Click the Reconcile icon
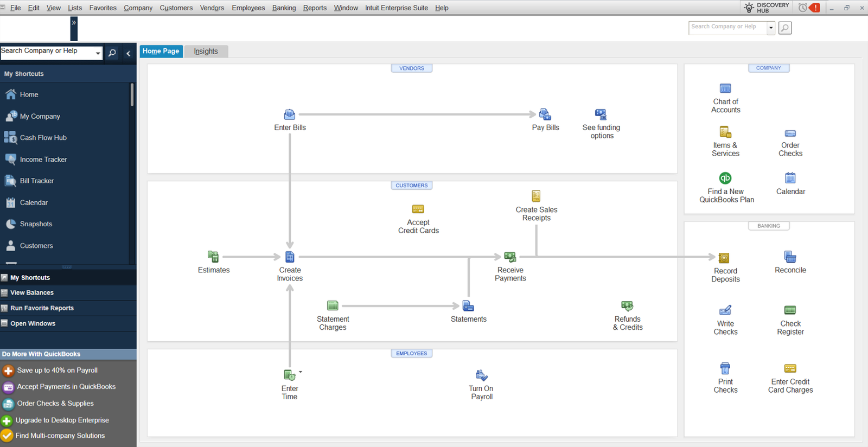The width and height of the screenshot is (868, 447). [790, 257]
